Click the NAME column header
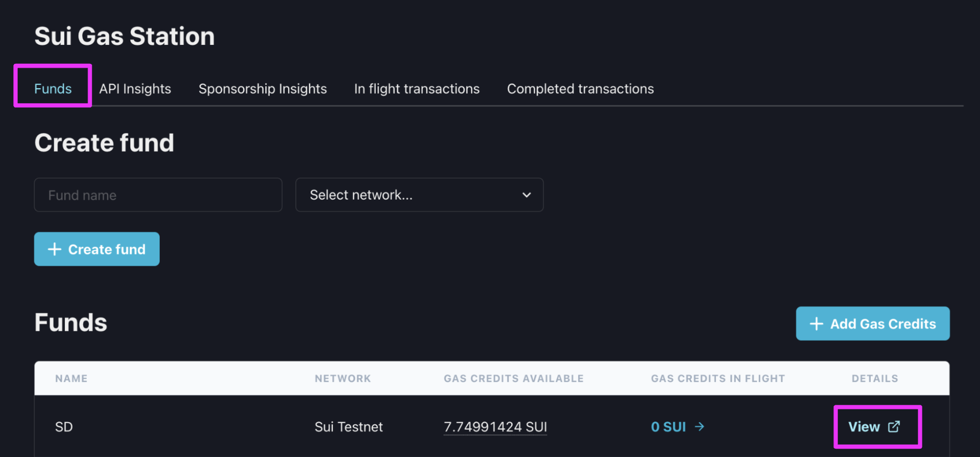 [71, 378]
